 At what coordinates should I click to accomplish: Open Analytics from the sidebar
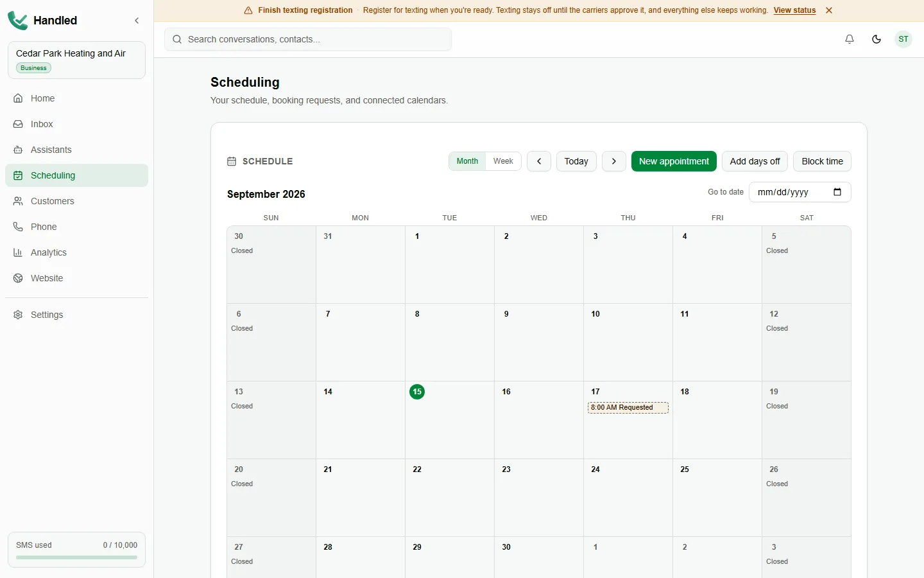[x=76, y=252]
